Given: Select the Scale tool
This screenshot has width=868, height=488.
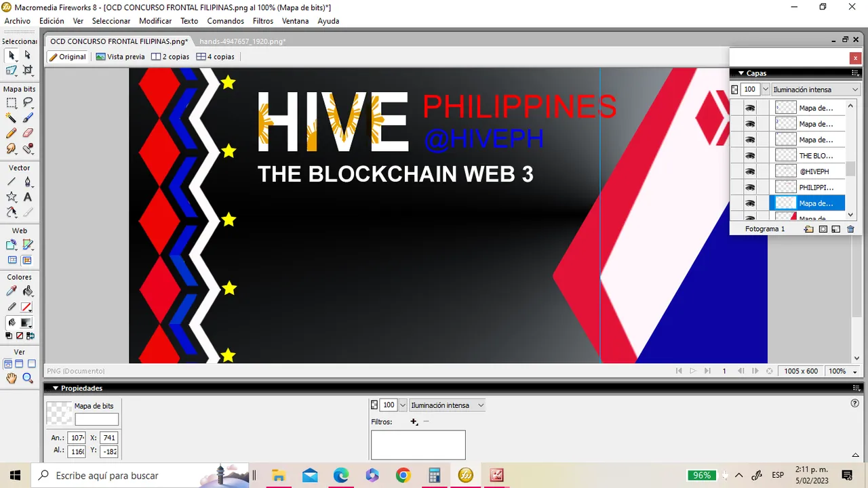Looking at the screenshot, I should click(x=12, y=70).
